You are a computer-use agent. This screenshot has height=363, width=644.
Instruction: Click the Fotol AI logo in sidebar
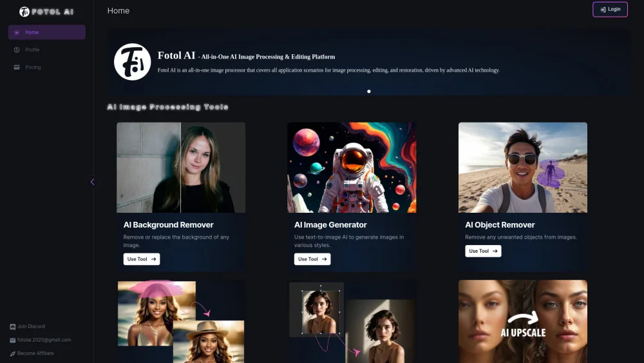46,12
